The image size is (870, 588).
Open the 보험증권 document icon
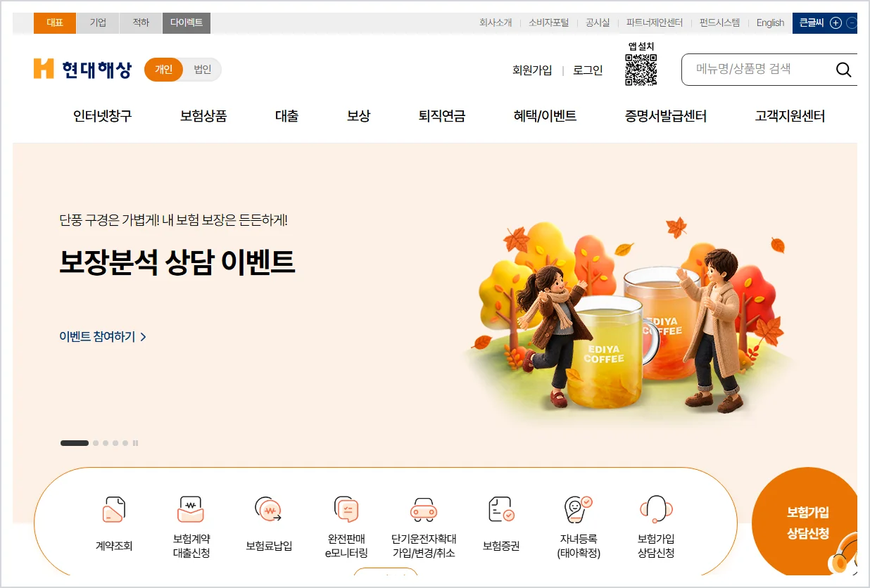[501, 509]
